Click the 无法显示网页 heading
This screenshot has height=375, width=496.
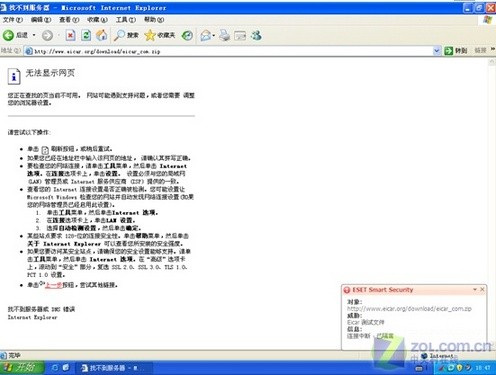point(50,73)
